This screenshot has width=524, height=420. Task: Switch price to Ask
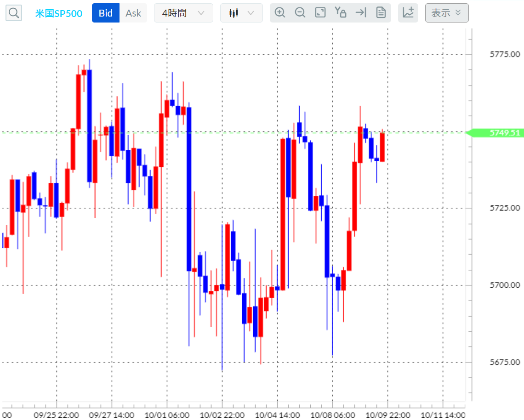tap(133, 13)
